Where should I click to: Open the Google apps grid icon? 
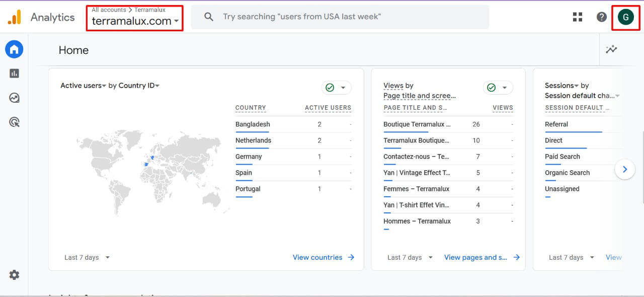point(578,17)
